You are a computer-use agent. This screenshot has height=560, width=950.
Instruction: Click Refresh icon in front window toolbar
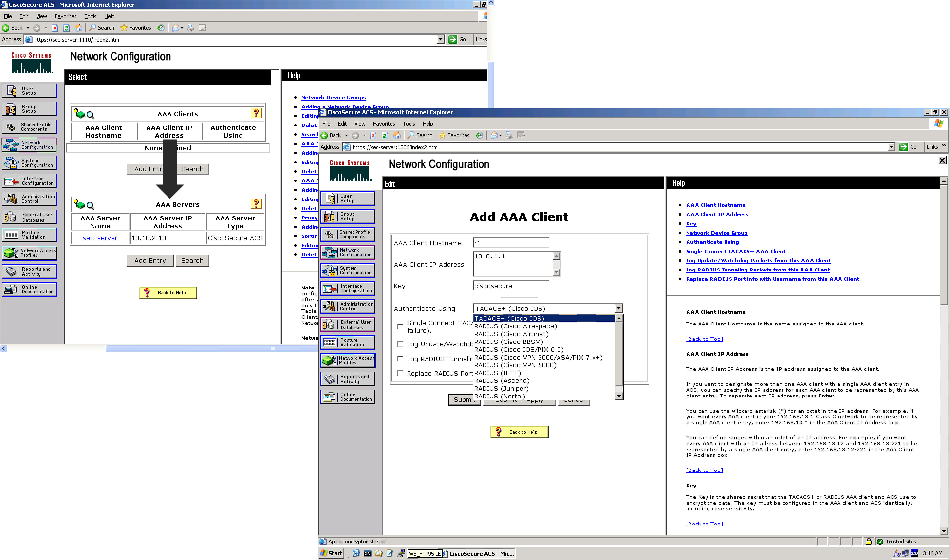click(385, 135)
